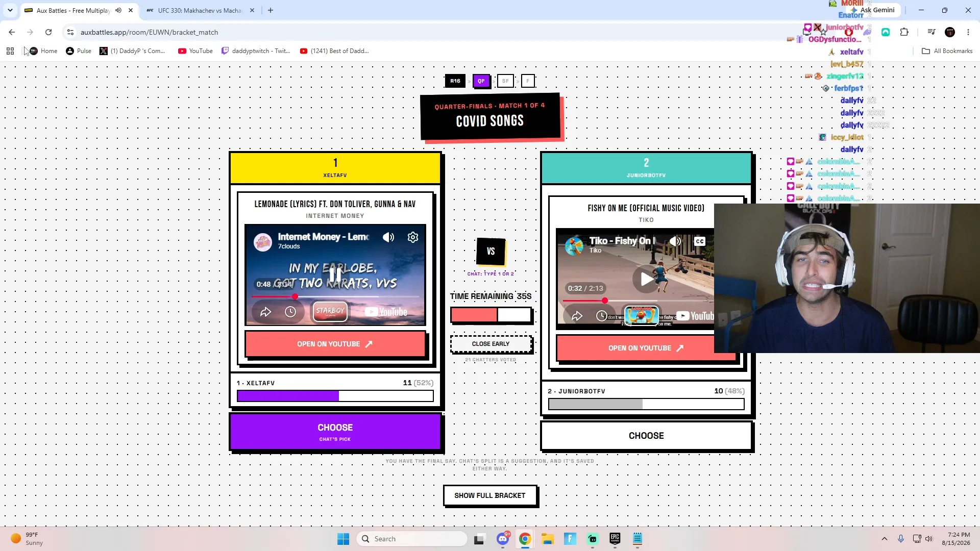Choose XELTAFV as chat's pick
The image size is (980, 551).
335,432
